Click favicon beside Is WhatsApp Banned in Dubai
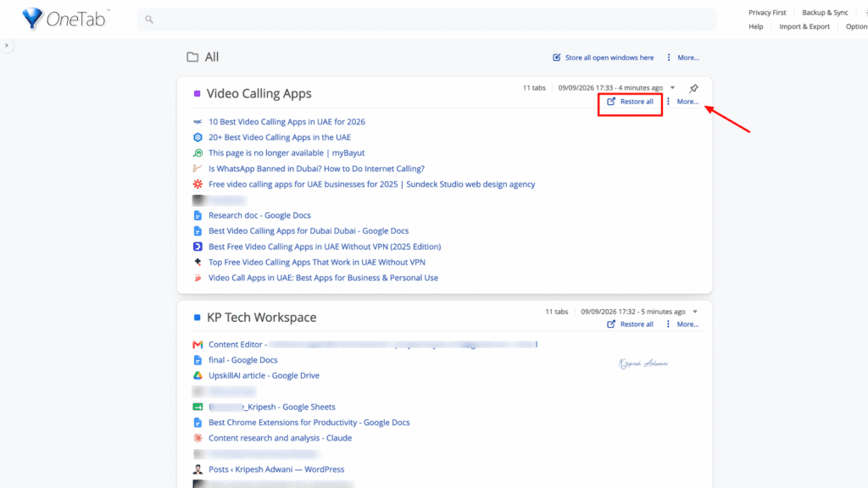 click(x=198, y=169)
